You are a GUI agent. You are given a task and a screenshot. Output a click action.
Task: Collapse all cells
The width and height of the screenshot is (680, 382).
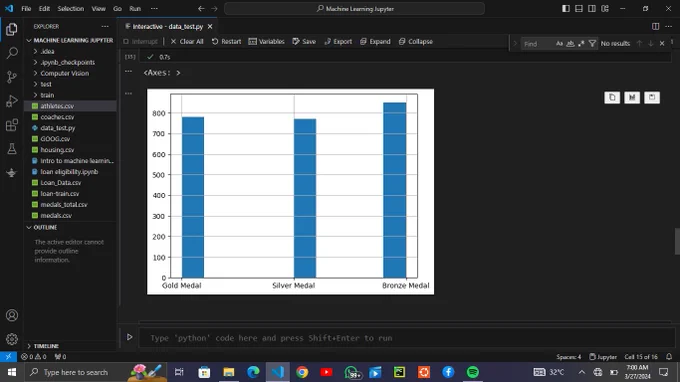[415, 42]
